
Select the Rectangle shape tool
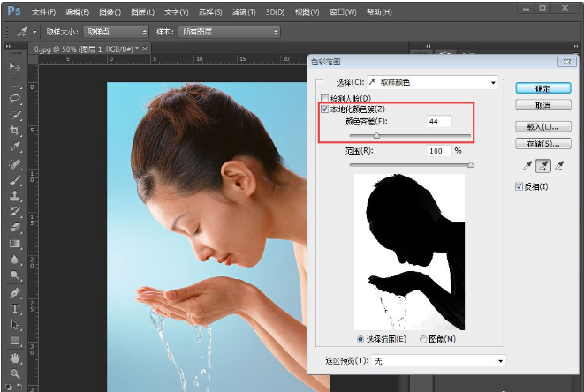pos(15,341)
